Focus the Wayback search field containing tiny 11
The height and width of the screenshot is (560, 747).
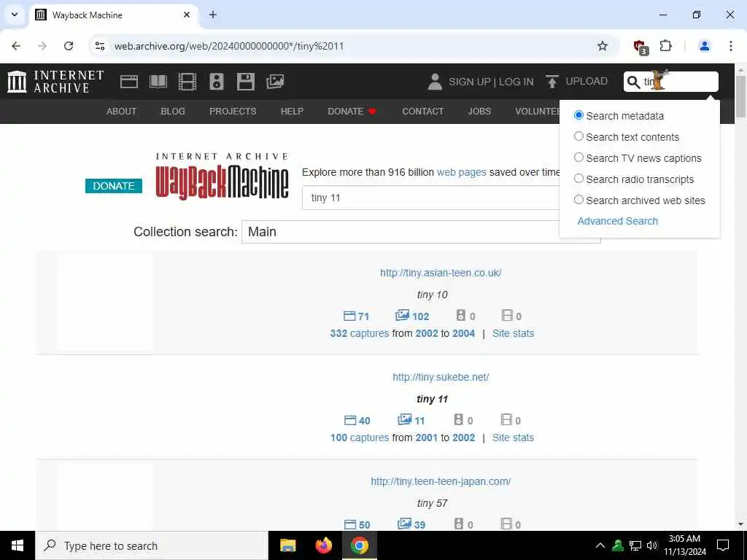point(431,198)
